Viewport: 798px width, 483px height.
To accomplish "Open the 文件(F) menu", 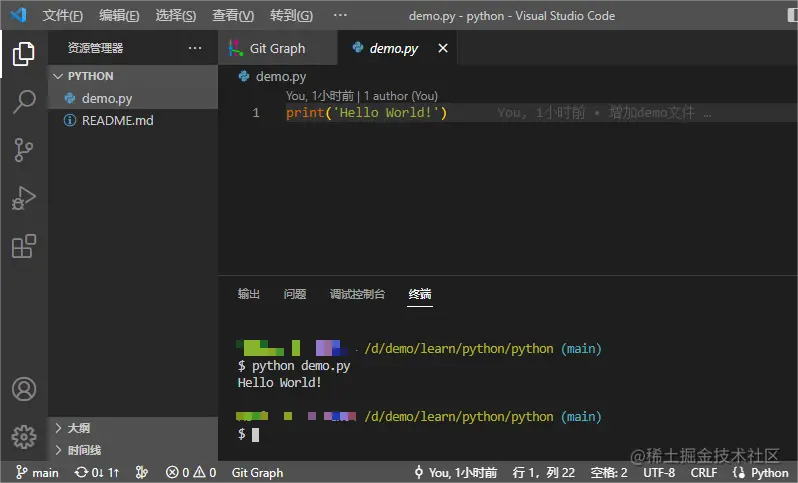I will 62,16.
